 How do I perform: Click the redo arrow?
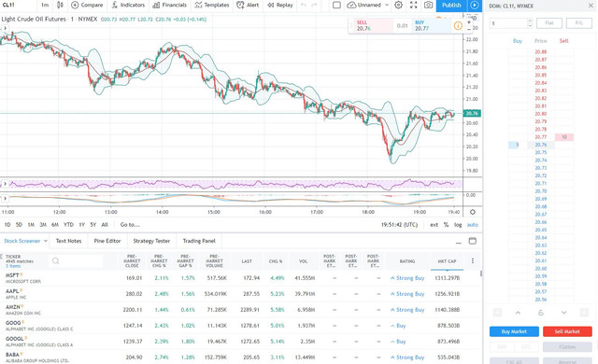314,5
